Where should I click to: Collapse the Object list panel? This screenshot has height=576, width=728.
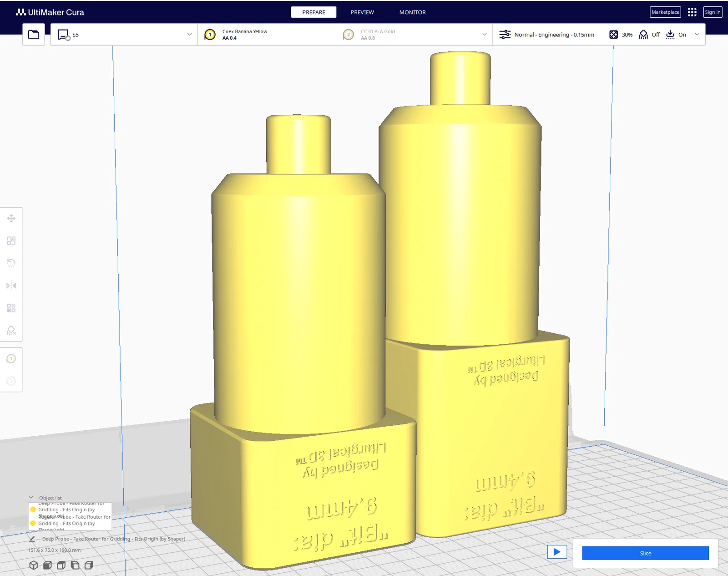coord(31,498)
